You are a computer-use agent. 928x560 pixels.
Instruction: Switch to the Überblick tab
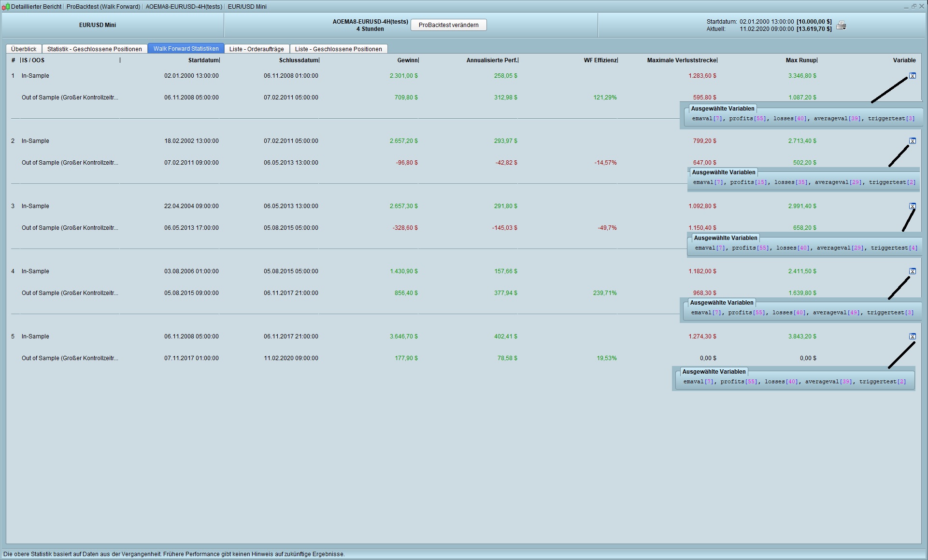(x=24, y=49)
